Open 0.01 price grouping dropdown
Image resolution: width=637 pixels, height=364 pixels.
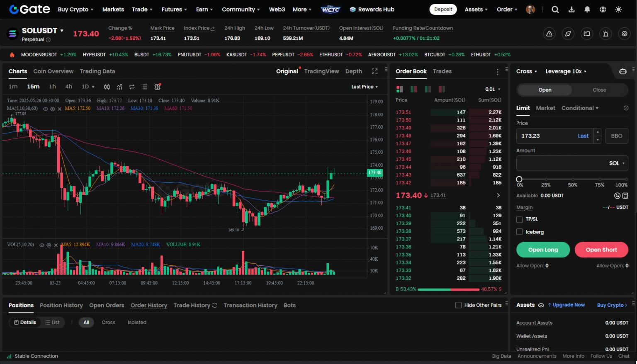(493, 89)
